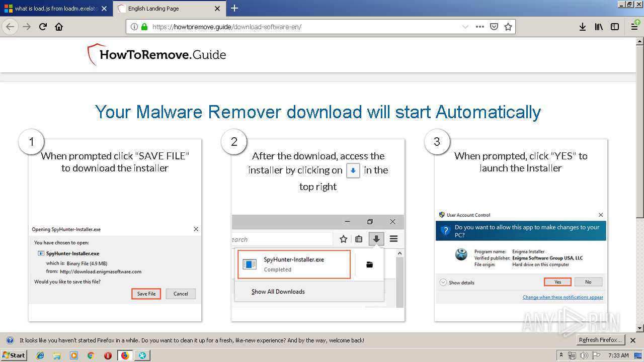The width and height of the screenshot is (644, 362).
Task: Open the Windows Start menu
Action: point(14,355)
